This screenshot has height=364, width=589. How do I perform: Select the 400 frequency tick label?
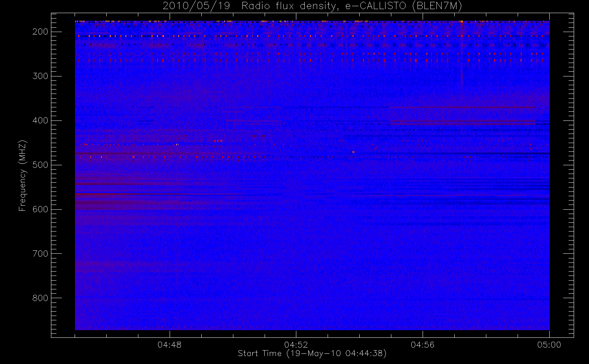coord(40,121)
